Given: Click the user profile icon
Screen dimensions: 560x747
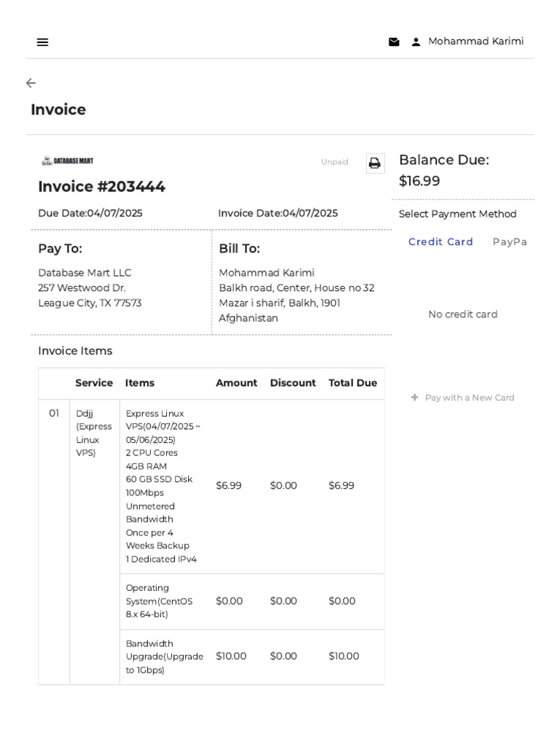Looking at the screenshot, I should (416, 42).
